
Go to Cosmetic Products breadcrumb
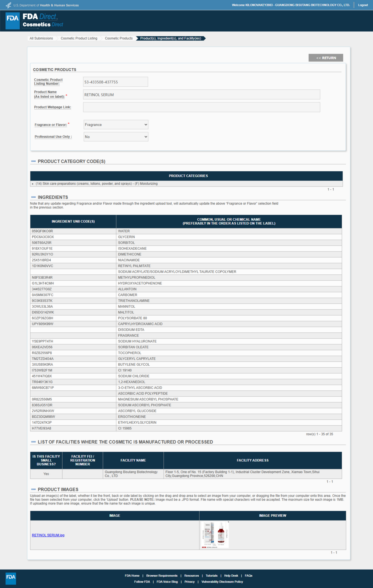(119, 38)
